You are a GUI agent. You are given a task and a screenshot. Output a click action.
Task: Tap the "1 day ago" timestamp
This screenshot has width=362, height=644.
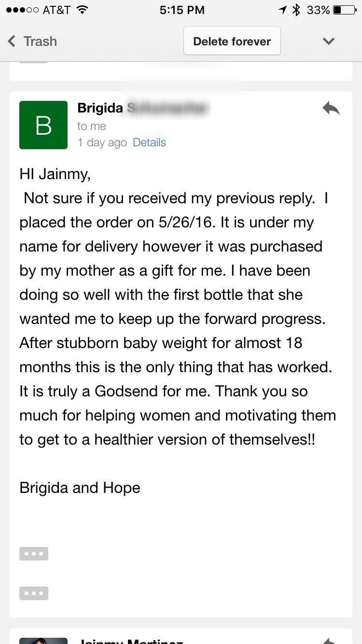(102, 142)
